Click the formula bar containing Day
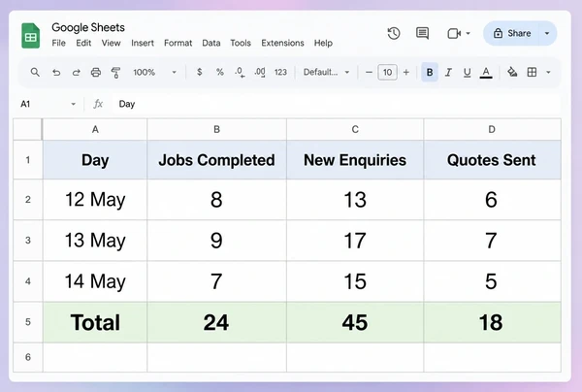Screen dimensions: 582x392 click(x=336, y=104)
